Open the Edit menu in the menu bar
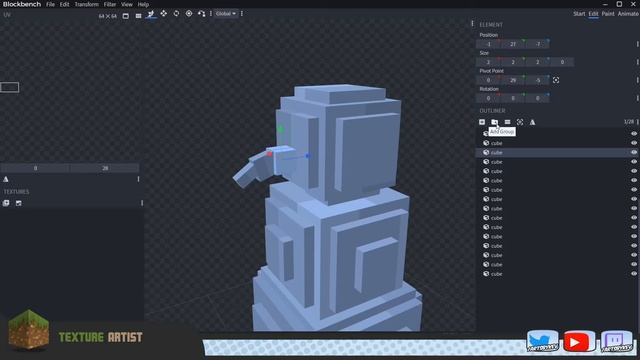 coord(64,4)
